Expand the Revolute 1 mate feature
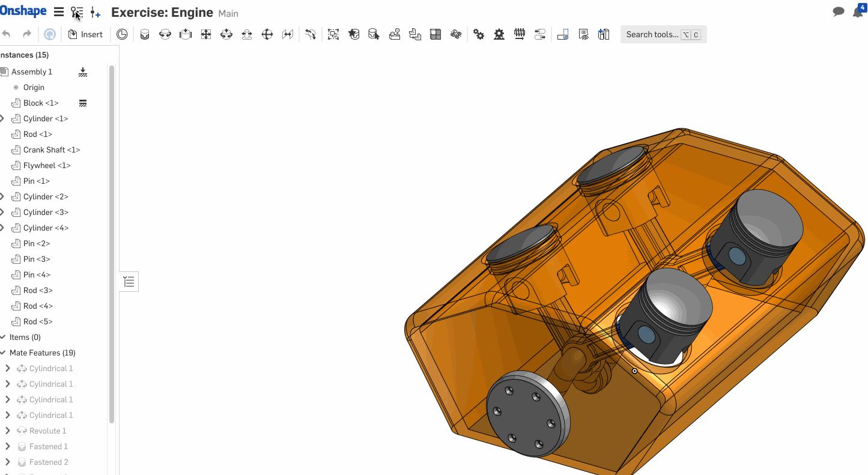The image size is (868, 475). tap(7, 431)
